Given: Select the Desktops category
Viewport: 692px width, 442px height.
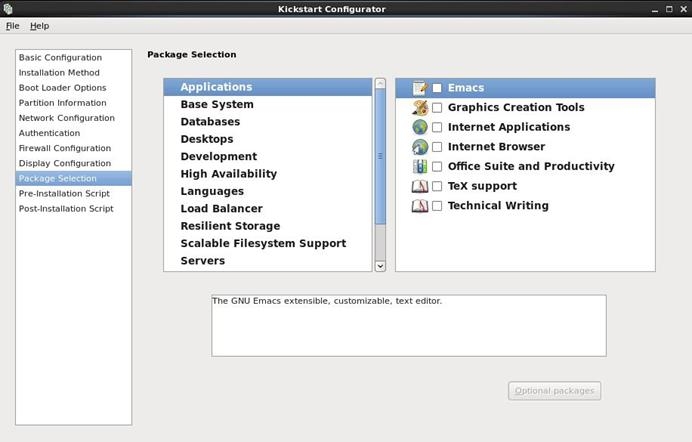Looking at the screenshot, I should click(x=268, y=139).
